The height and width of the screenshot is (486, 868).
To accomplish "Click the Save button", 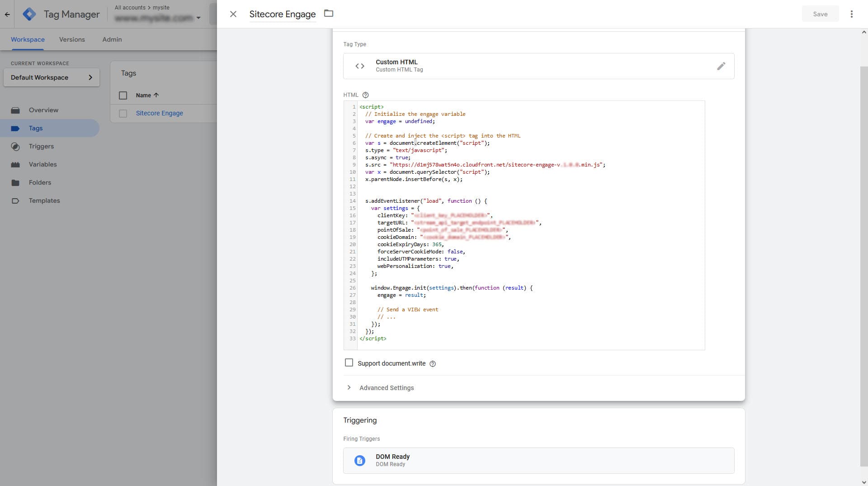I will pyautogui.click(x=820, y=14).
